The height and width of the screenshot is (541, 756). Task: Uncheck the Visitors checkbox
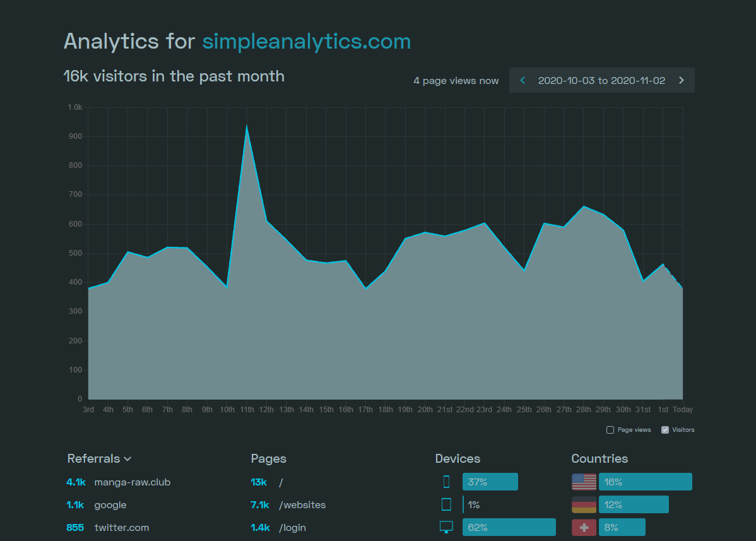665,430
